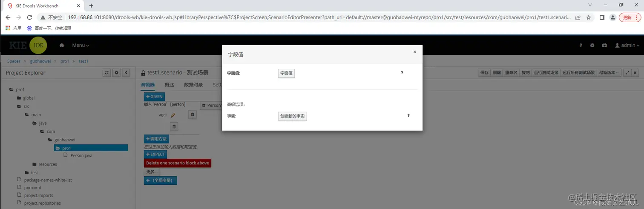Click the 创建新的事实 button

292,116
